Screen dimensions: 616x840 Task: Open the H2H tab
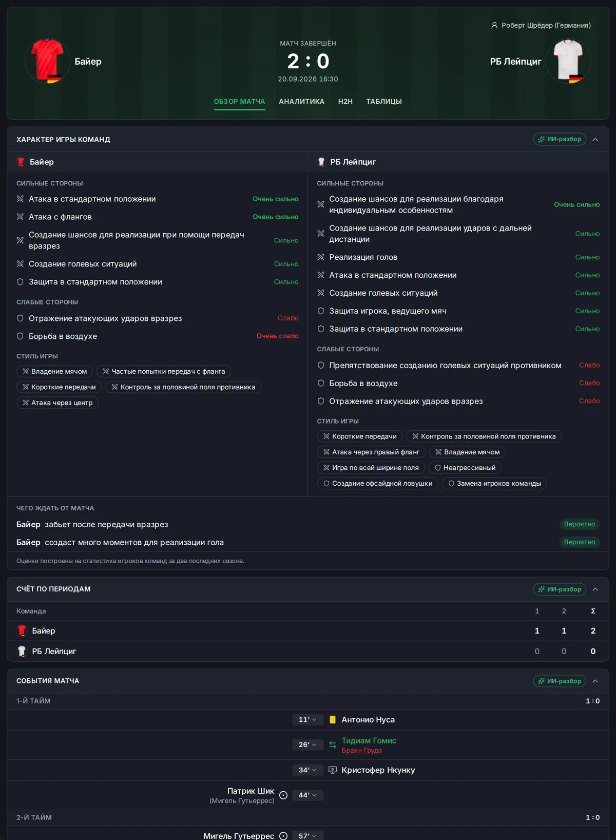pyautogui.click(x=345, y=102)
